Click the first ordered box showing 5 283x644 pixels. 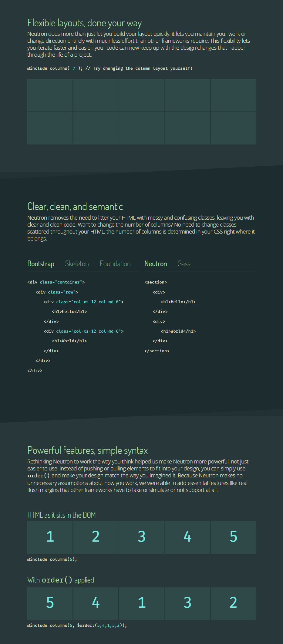50,603
